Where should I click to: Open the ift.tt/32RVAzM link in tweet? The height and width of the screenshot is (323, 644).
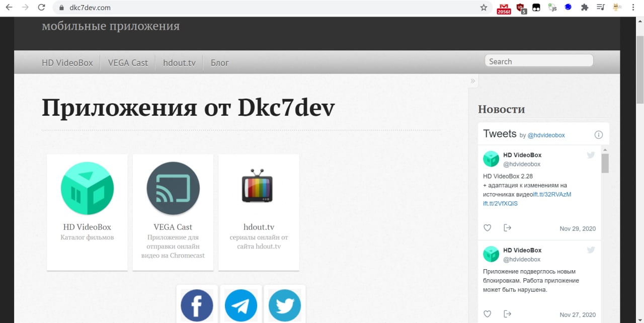pyautogui.click(x=552, y=194)
